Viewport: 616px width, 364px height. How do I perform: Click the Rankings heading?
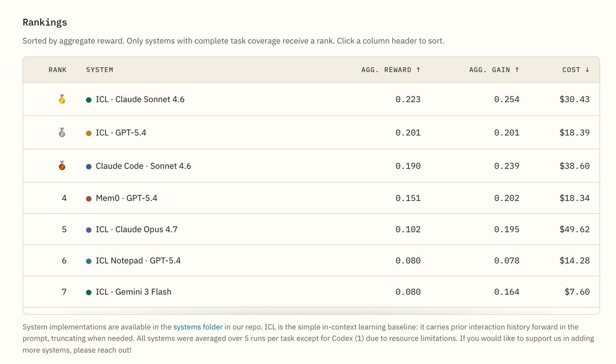(x=45, y=23)
